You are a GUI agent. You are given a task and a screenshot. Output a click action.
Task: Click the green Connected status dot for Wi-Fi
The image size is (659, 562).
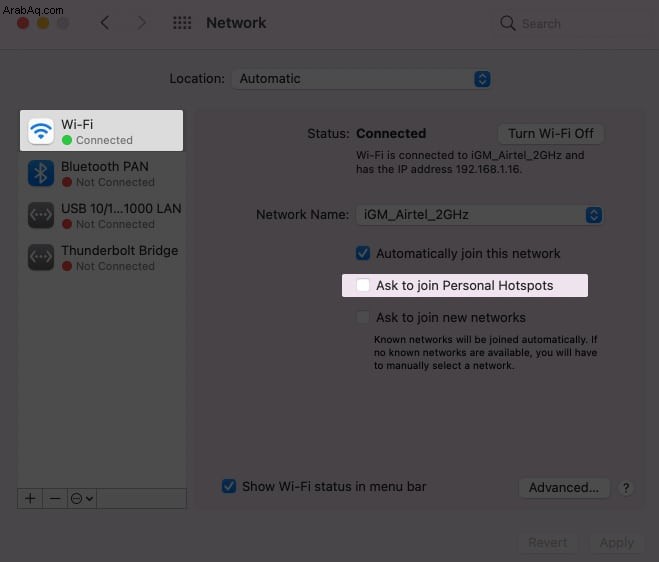(67, 140)
